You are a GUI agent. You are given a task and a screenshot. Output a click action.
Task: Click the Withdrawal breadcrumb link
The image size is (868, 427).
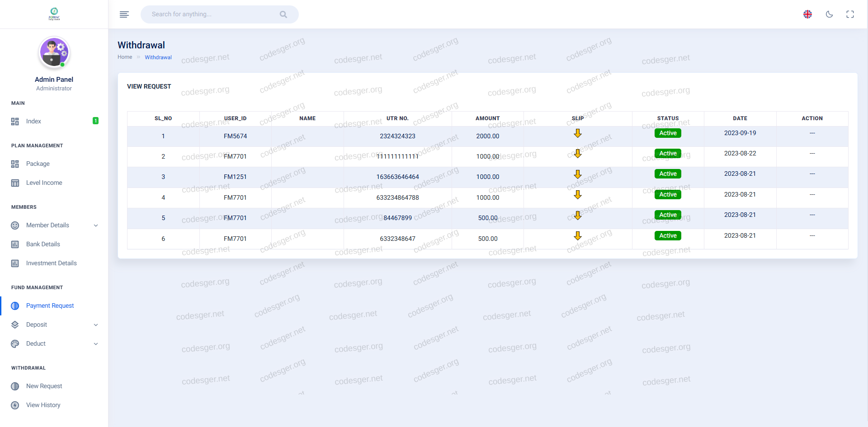point(158,57)
